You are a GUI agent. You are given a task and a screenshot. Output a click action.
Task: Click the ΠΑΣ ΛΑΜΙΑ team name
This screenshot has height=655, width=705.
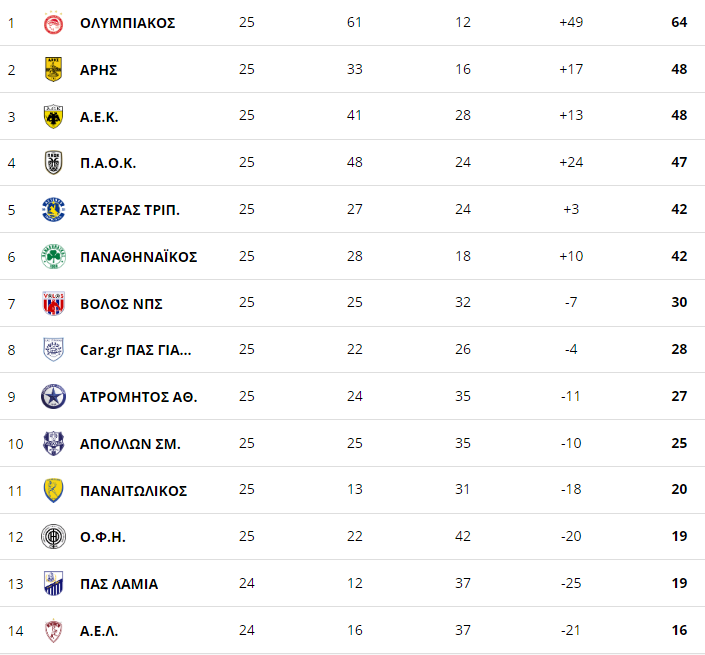click(x=119, y=584)
